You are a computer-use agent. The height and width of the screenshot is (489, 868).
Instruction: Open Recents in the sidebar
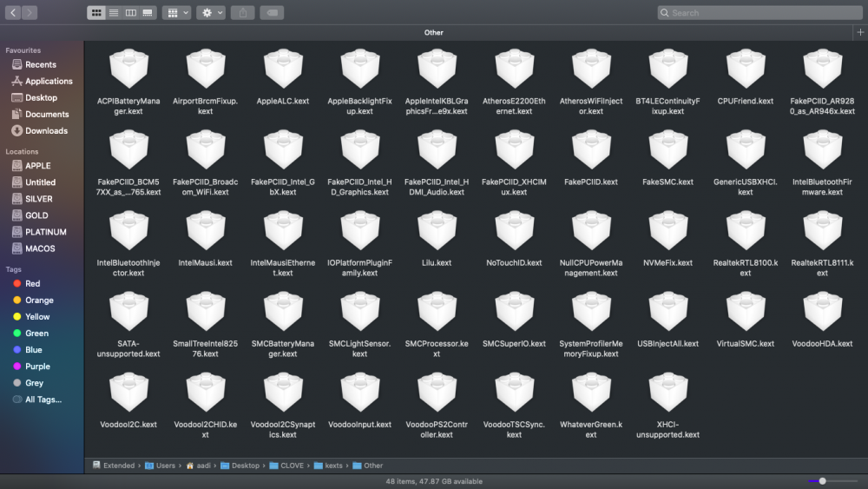(34, 64)
